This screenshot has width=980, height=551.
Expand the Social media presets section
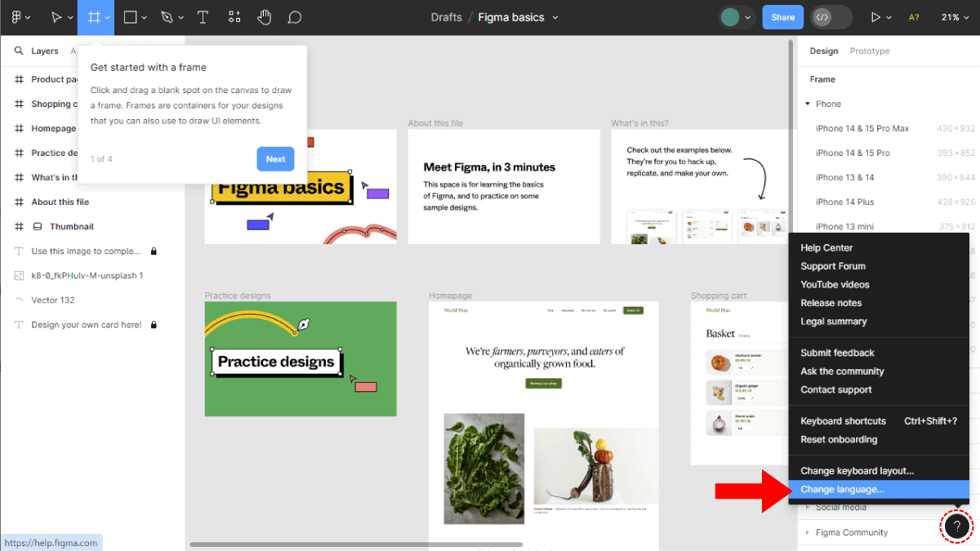(808, 507)
